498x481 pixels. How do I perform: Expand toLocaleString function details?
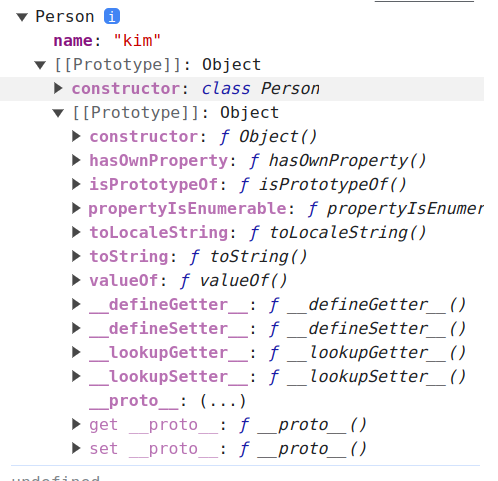tap(76, 232)
